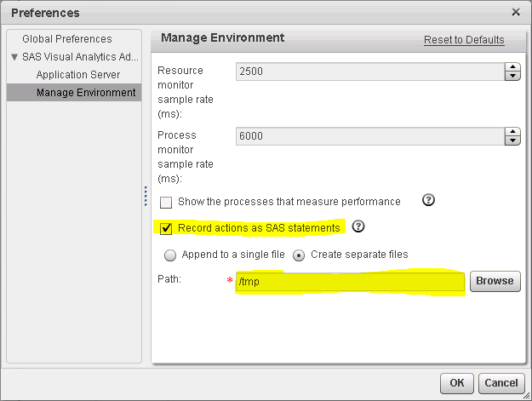The image size is (532, 401).
Task: Dismiss dialog with Cancel button
Action: click(x=501, y=383)
